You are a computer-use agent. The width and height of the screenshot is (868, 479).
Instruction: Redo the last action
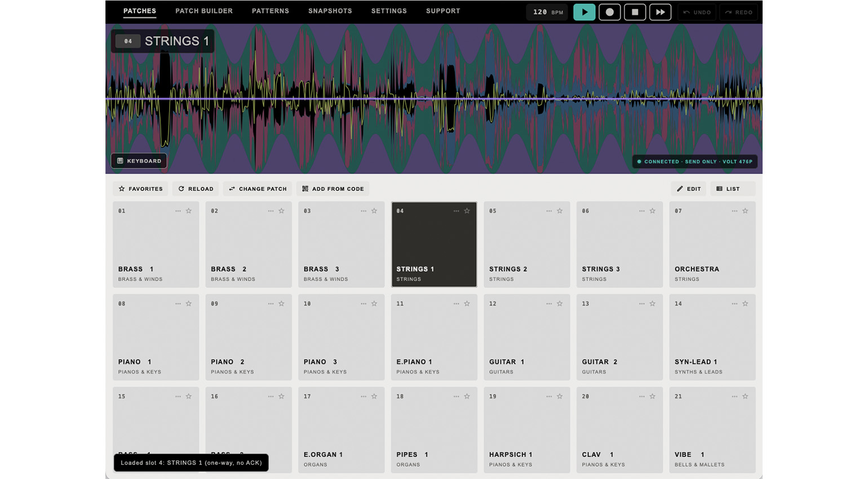pos(738,12)
